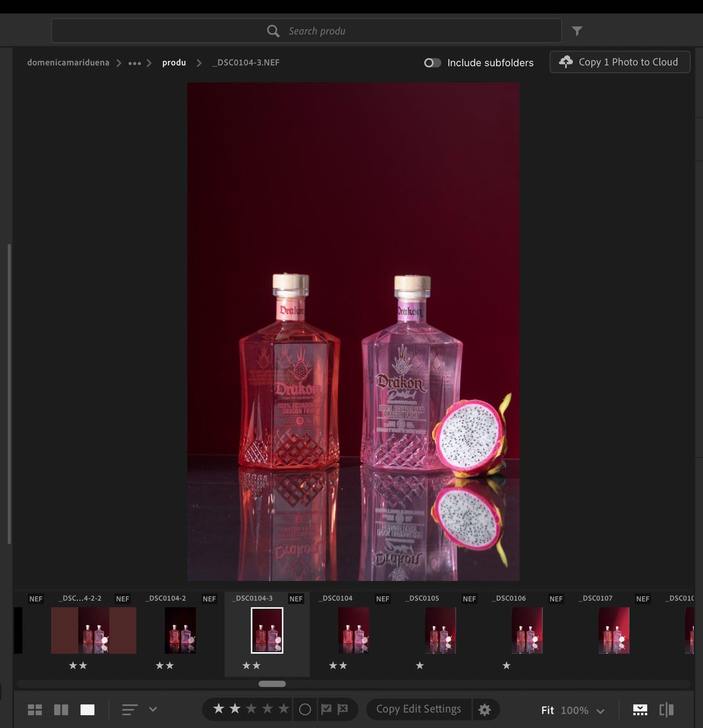703x728 pixels.
Task: Click the left panel vertical scrollbar
Action: (x=9, y=394)
